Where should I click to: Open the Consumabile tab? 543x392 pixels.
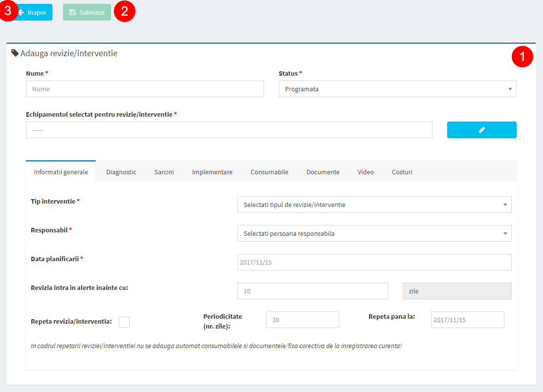269,172
